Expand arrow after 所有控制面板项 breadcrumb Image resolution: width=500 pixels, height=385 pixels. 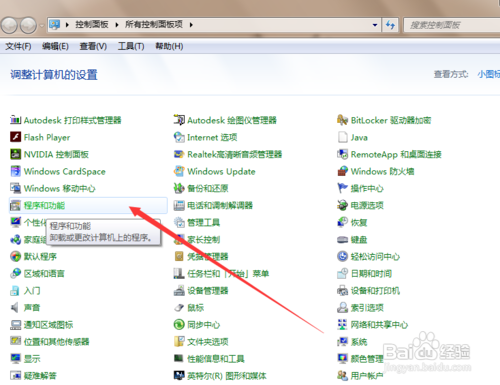pyautogui.click(x=191, y=25)
